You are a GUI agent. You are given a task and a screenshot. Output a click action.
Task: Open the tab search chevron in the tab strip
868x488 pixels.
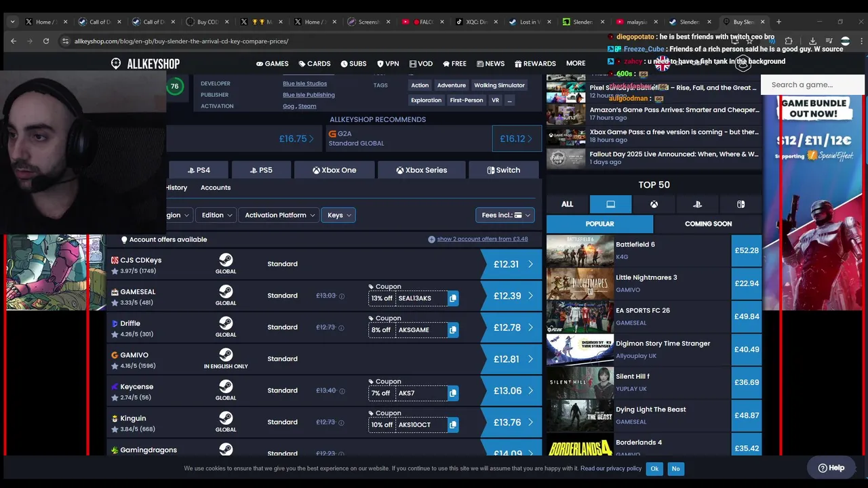12,22
